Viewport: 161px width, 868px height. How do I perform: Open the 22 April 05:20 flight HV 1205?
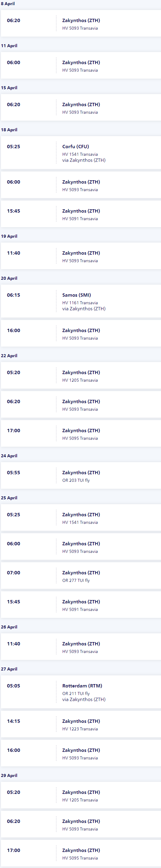[x=81, y=376]
